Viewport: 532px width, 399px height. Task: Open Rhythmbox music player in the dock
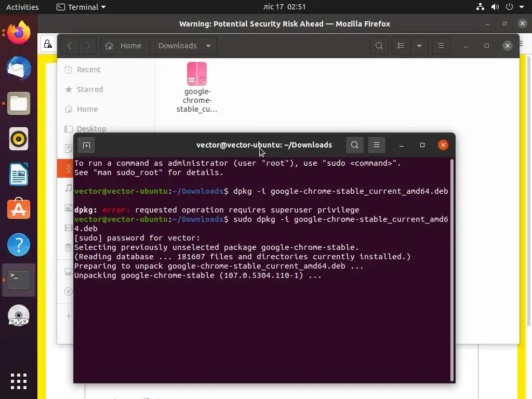[x=19, y=139]
